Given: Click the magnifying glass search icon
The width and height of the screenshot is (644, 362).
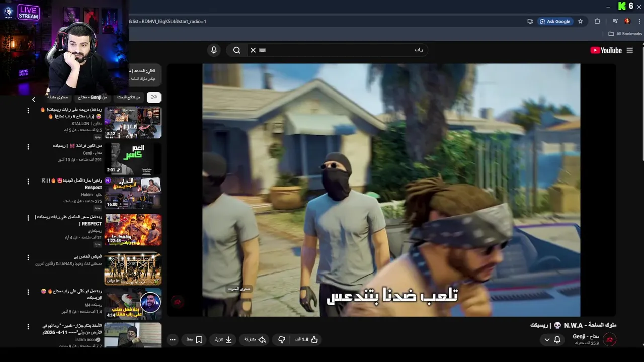Looking at the screenshot, I should click(x=237, y=50).
